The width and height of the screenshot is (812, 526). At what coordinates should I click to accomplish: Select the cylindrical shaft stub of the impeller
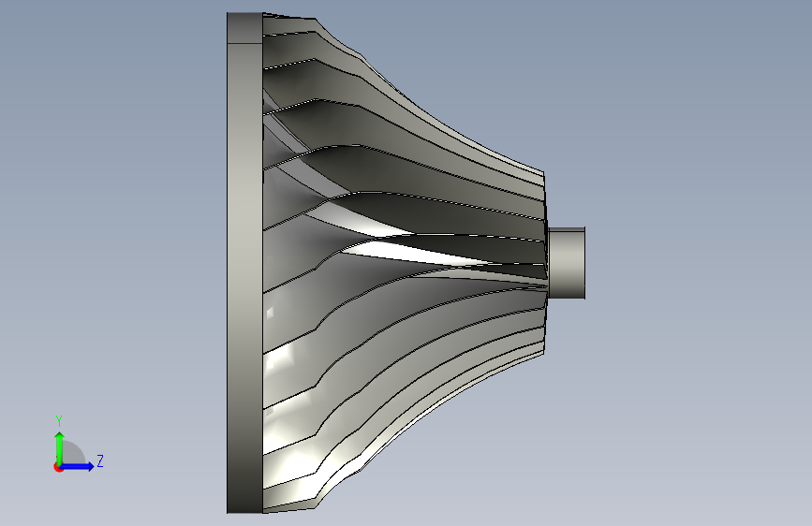point(567,263)
